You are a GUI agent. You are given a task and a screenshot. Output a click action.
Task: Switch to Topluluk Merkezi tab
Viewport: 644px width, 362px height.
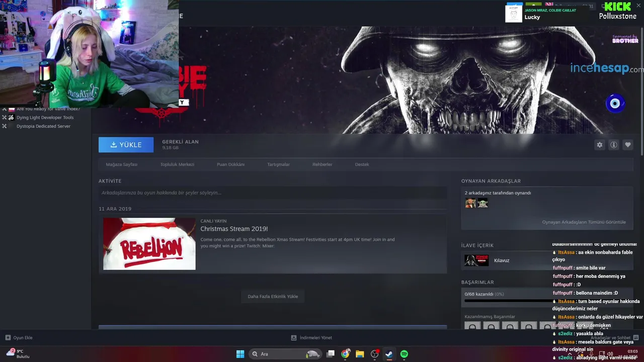click(x=177, y=164)
